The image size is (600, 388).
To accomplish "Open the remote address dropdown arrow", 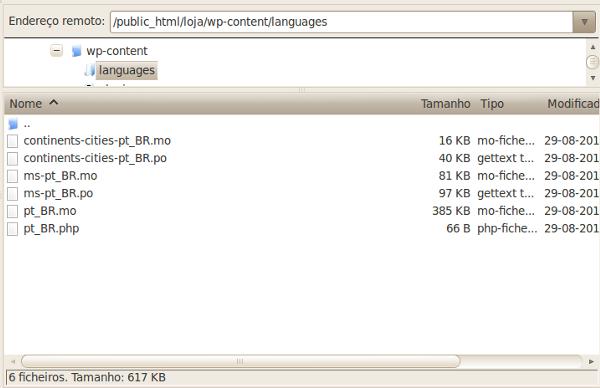I will point(584,22).
